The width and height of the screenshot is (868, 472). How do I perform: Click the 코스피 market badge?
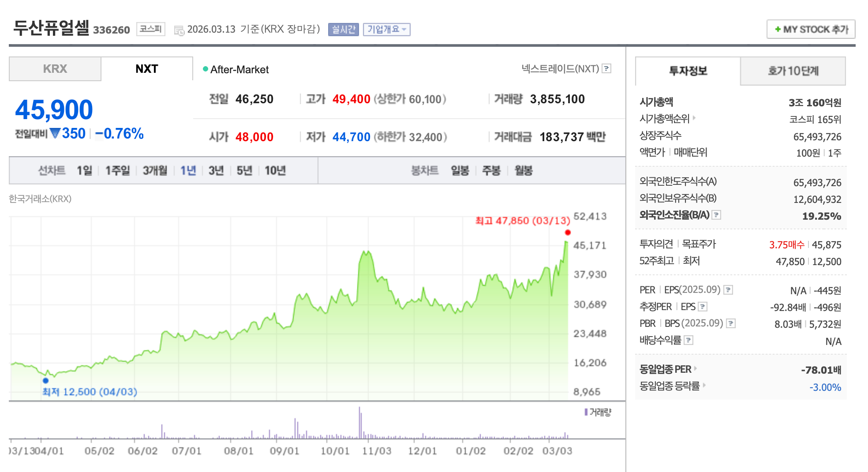point(151,29)
